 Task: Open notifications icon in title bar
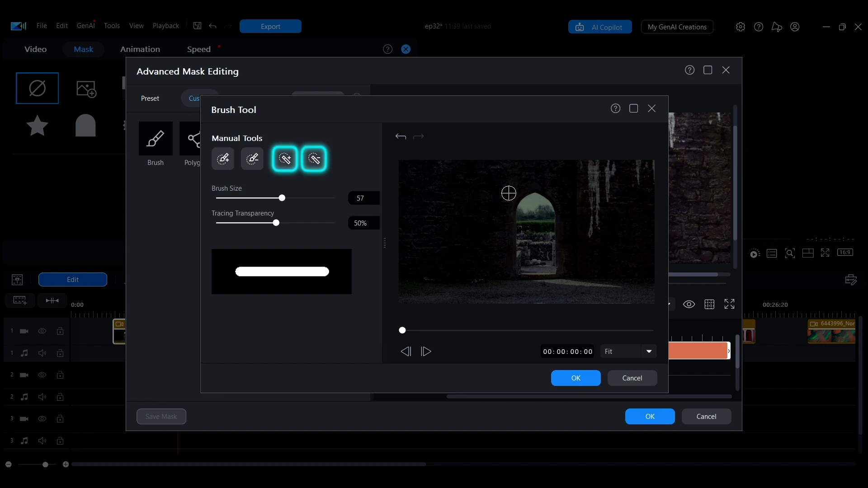click(x=777, y=27)
